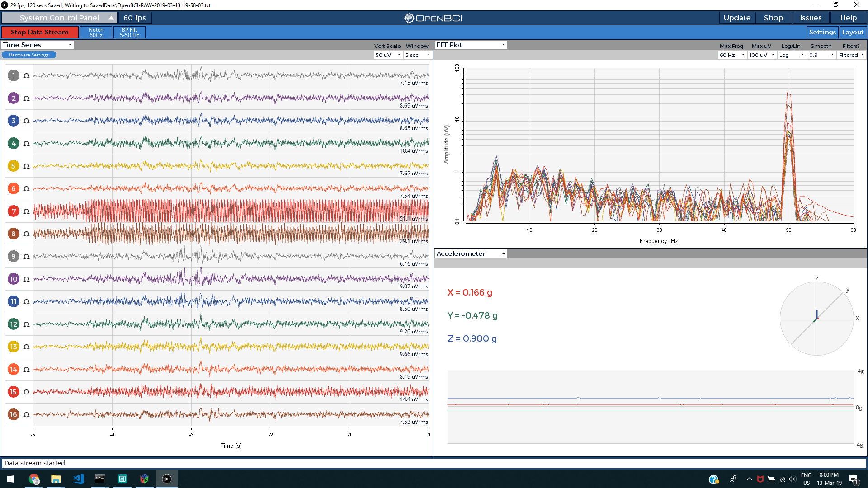Click impedance ohm icon for channel 14
The height and width of the screenshot is (488, 868).
click(27, 370)
